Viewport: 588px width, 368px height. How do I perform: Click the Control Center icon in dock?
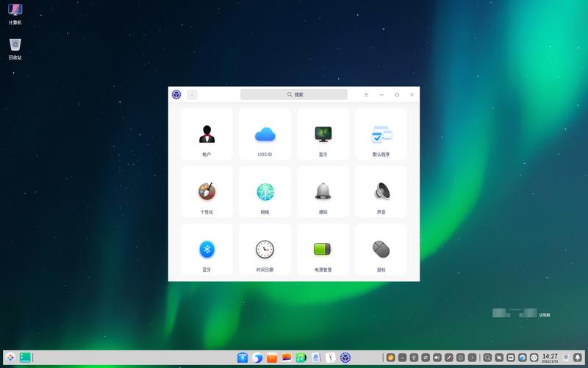click(345, 358)
